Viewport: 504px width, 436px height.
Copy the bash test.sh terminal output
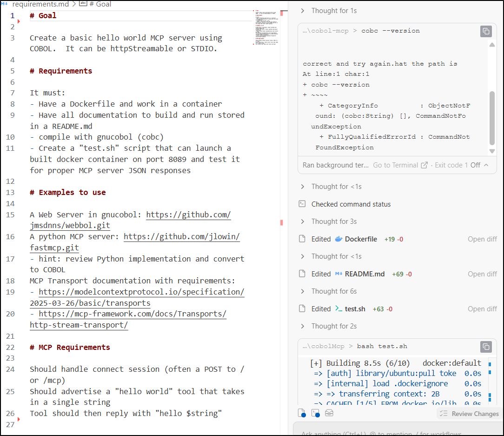pos(486,347)
